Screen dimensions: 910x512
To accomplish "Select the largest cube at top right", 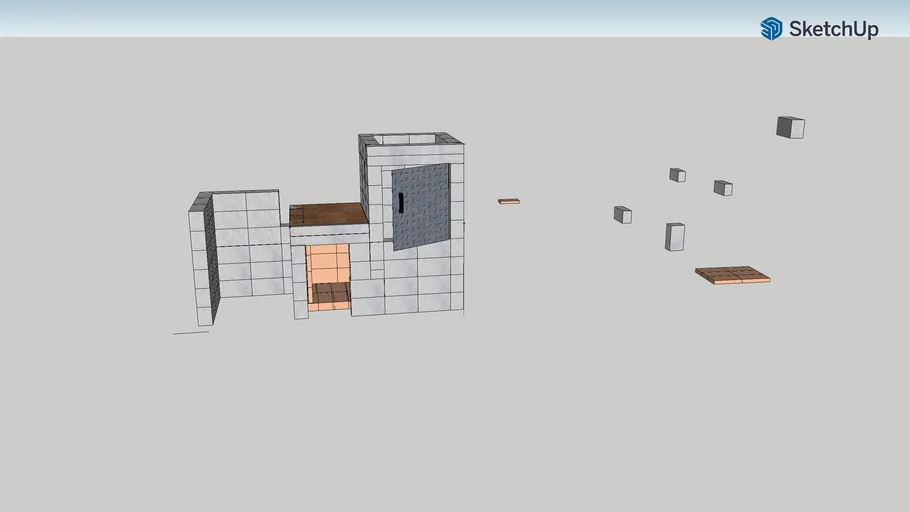I will [x=790, y=127].
